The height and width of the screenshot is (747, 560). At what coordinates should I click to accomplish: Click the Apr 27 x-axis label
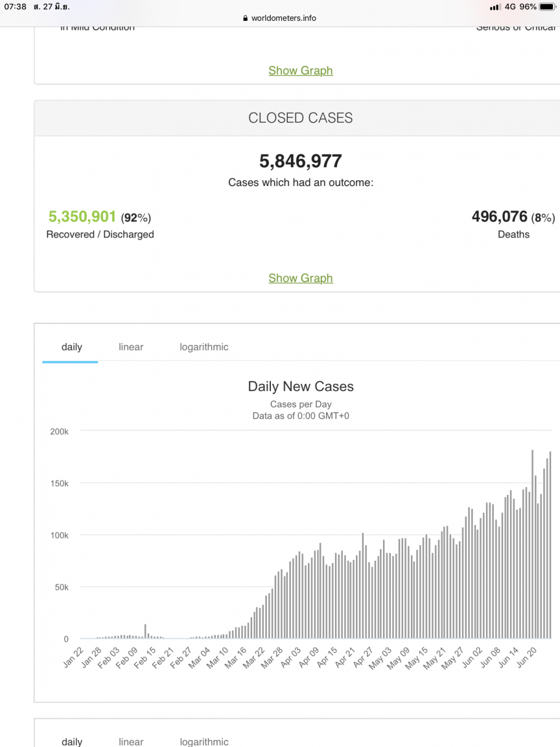[x=362, y=658]
